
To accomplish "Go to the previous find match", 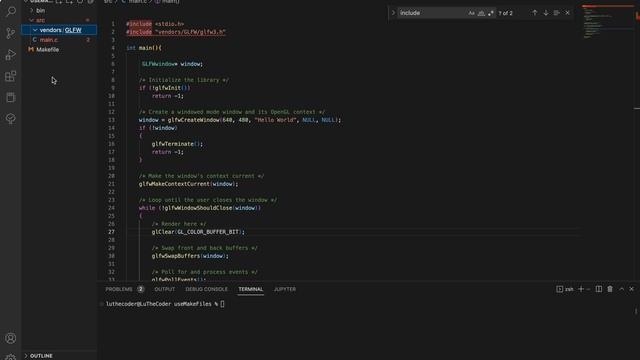I will pyautogui.click(x=535, y=13).
